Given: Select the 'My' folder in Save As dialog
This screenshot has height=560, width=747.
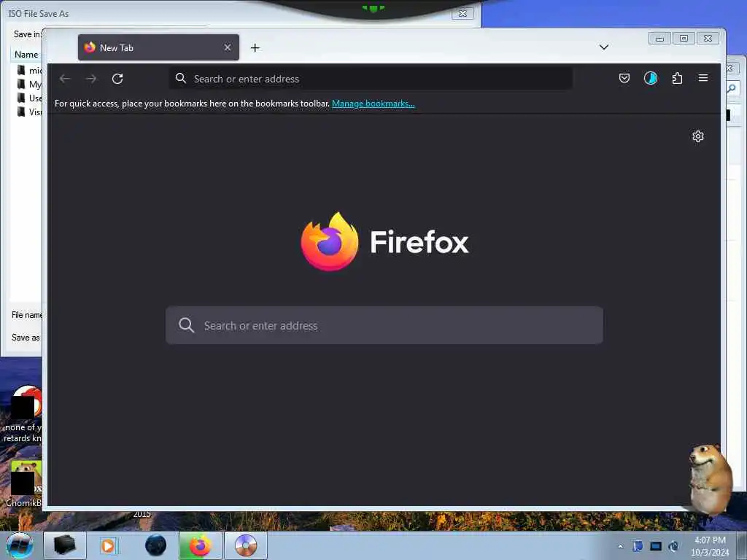Looking at the screenshot, I should point(30,85).
